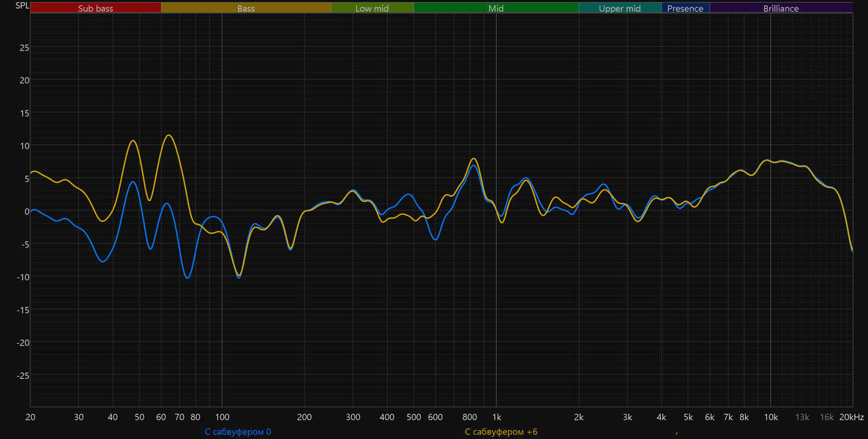Select the yellow legend 'С сабвуфером +6'
Screen dimensions: 868x439
point(501,432)
